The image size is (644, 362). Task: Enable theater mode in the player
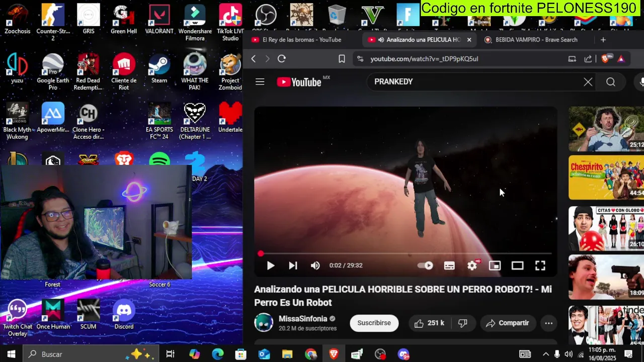pyautogui.click(x=517, y=265)
